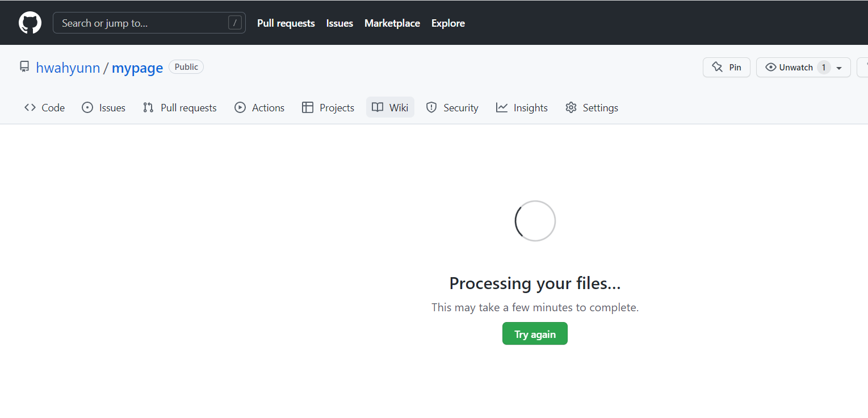Click the shield icon of the Security tab
The image size is (868, 418).
431,108
